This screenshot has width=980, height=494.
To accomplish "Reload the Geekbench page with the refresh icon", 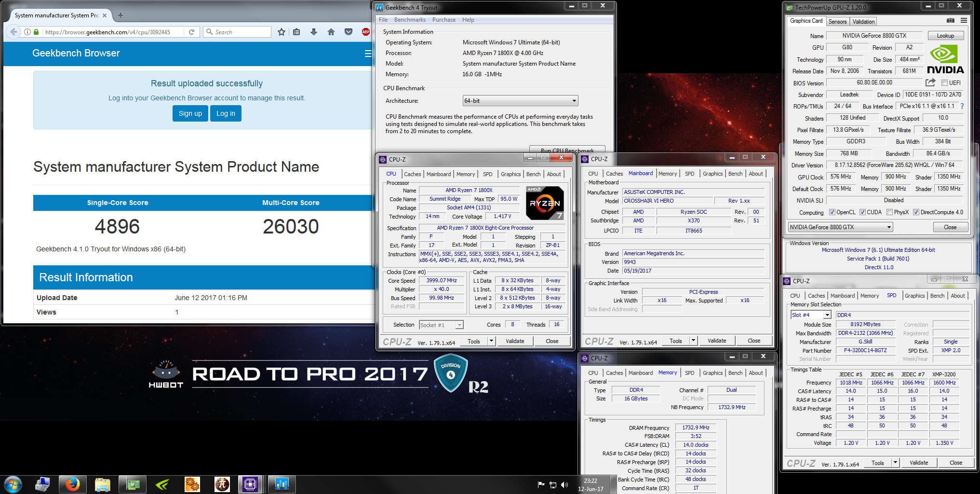I will click(x=191, y=32).
